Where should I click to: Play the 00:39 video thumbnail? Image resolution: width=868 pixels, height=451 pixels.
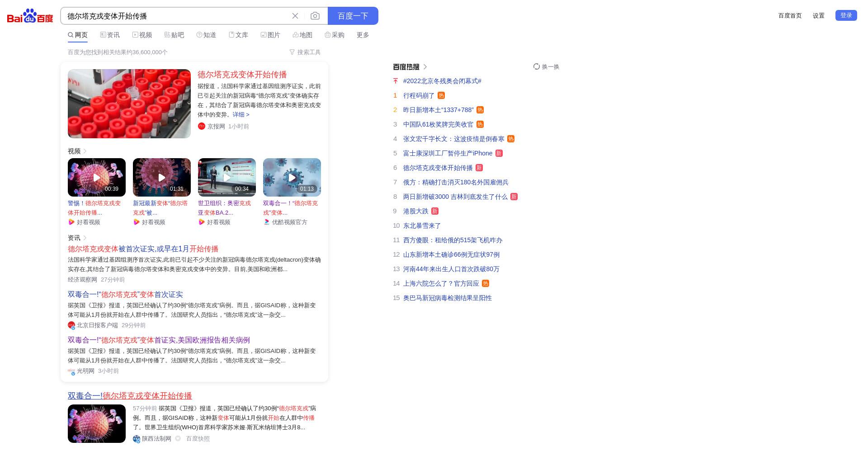pyautogui.click(x=97, y=177)
